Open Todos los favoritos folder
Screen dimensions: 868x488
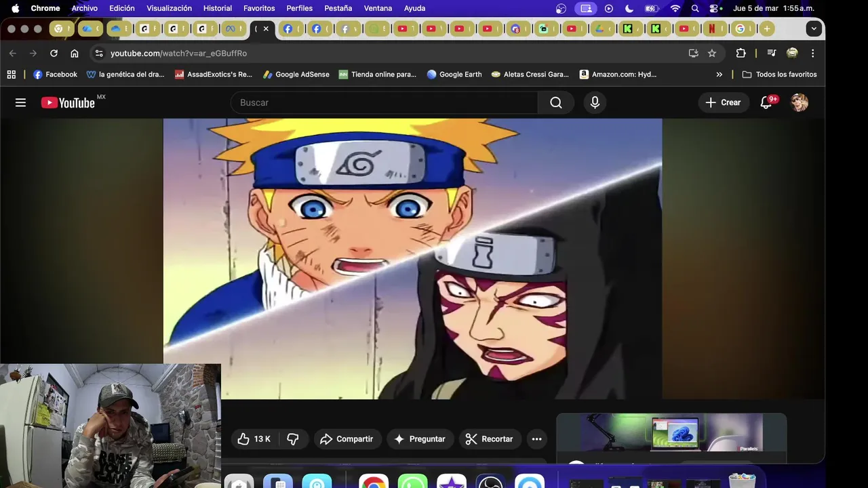coord(779,75)
